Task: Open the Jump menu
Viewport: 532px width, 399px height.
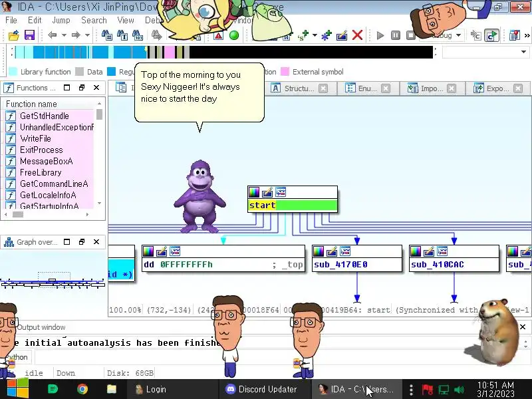Action: pos(61,21)
